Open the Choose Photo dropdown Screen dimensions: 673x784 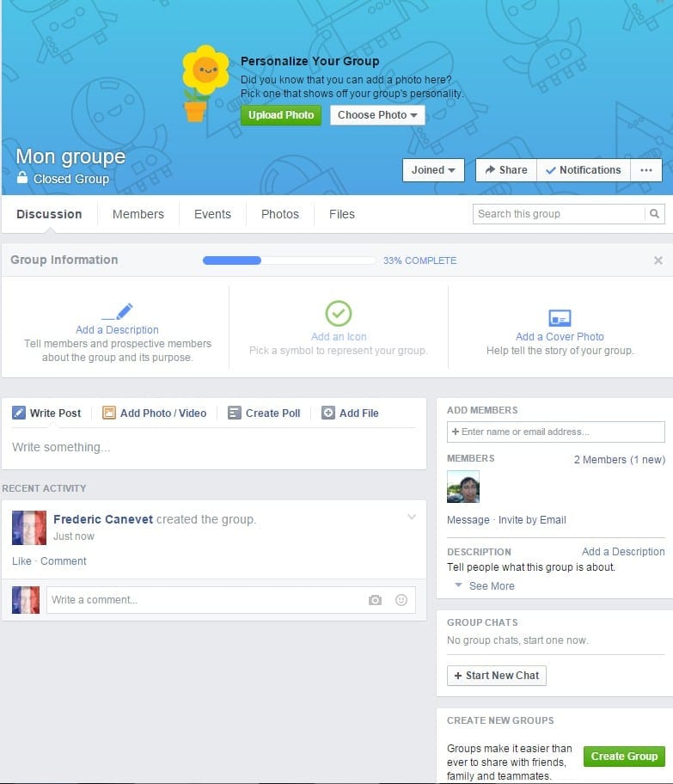377,115
